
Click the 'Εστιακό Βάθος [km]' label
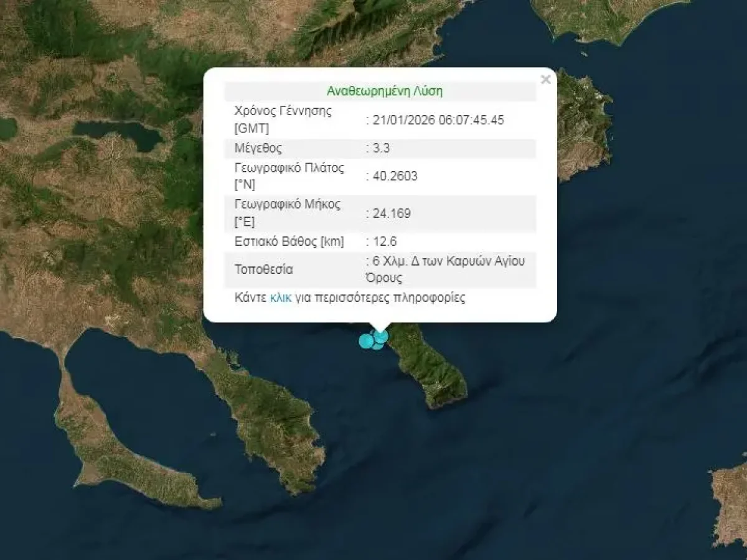pyautogui.click(x=289, y=241)
